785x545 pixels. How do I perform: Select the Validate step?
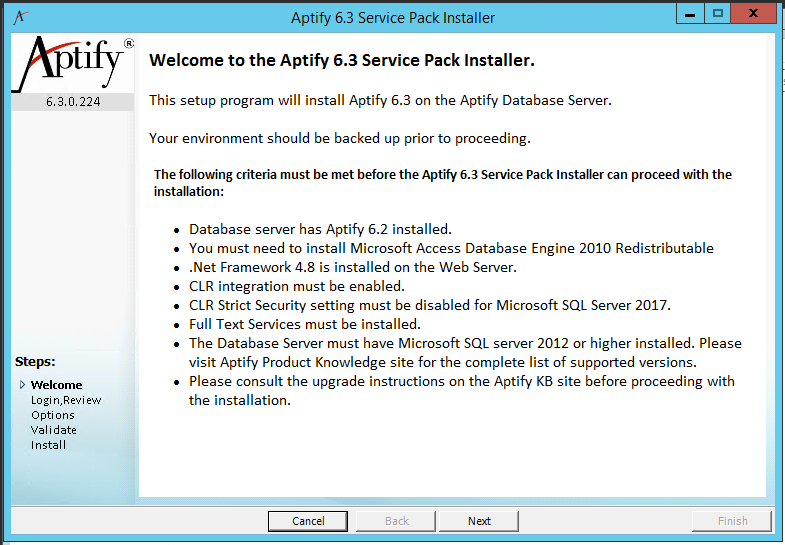click(x=54, y=430)
